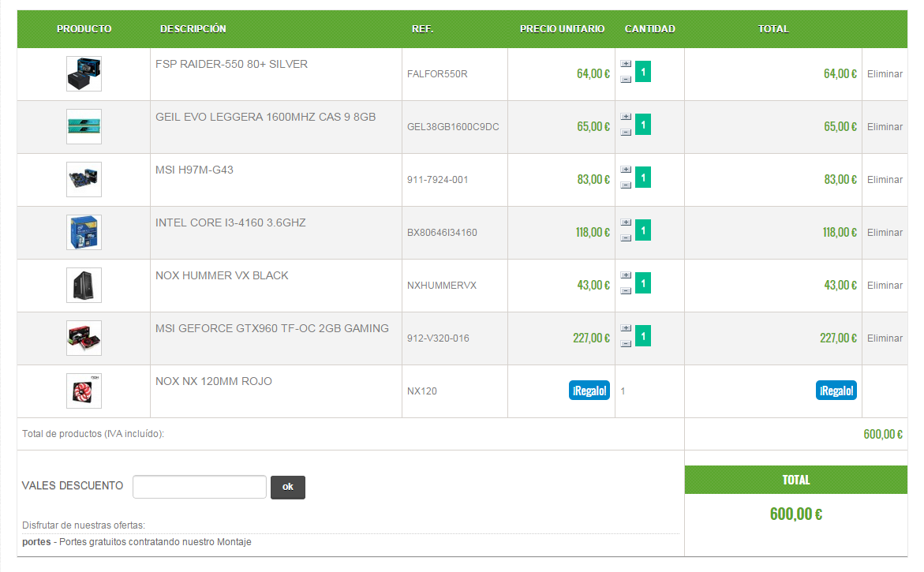924x572 pixels.
Task: Increase quantity of FSP RAIDER-550 with plus
Action: click(626, 64)
